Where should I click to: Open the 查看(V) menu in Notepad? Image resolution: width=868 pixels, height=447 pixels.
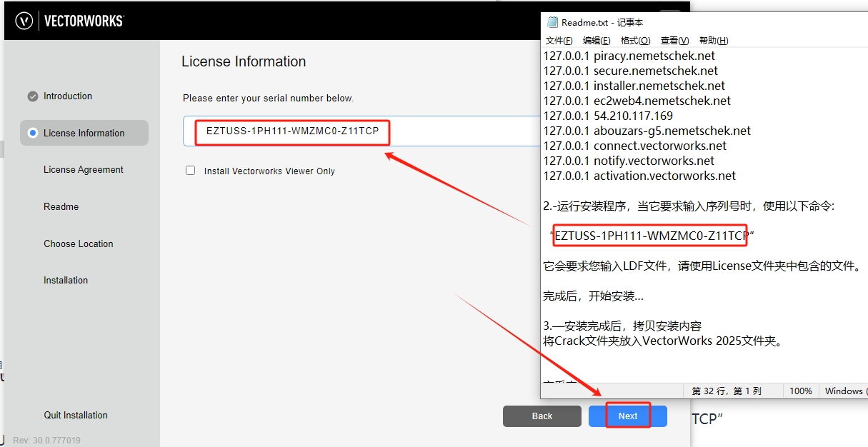[x=674, y=41]
